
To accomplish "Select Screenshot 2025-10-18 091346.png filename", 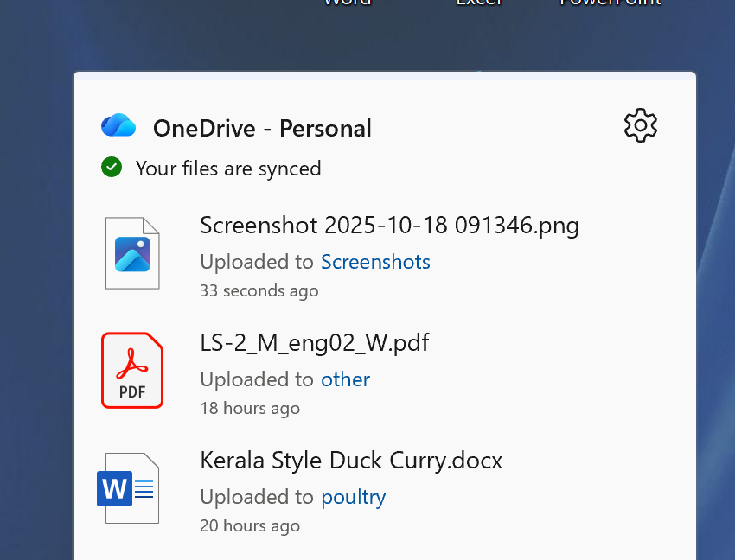I will tap(389, 226).
